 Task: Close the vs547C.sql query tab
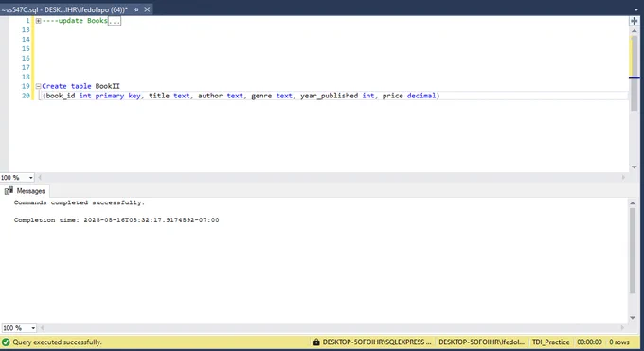tap(147, 9)
